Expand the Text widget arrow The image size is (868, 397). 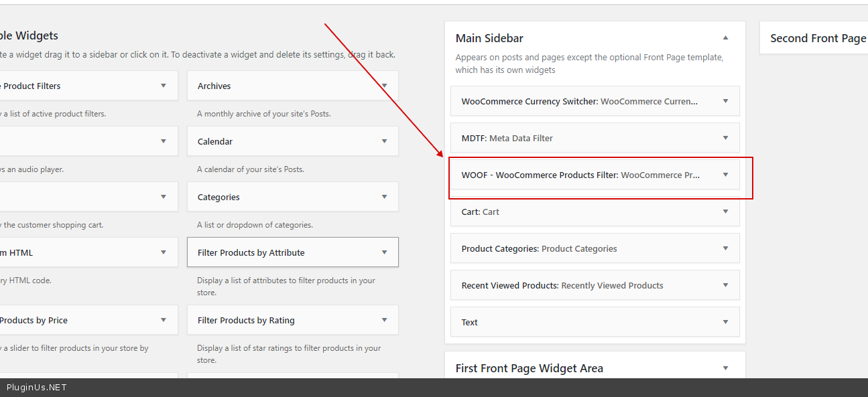pyautogui.click(x=725, y=322)
